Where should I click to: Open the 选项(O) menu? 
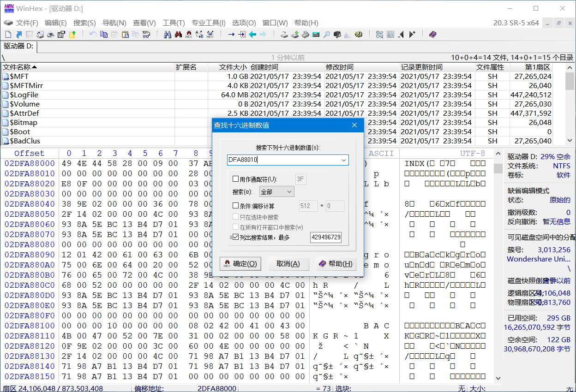pyautogui.click(x=244, y=23)
